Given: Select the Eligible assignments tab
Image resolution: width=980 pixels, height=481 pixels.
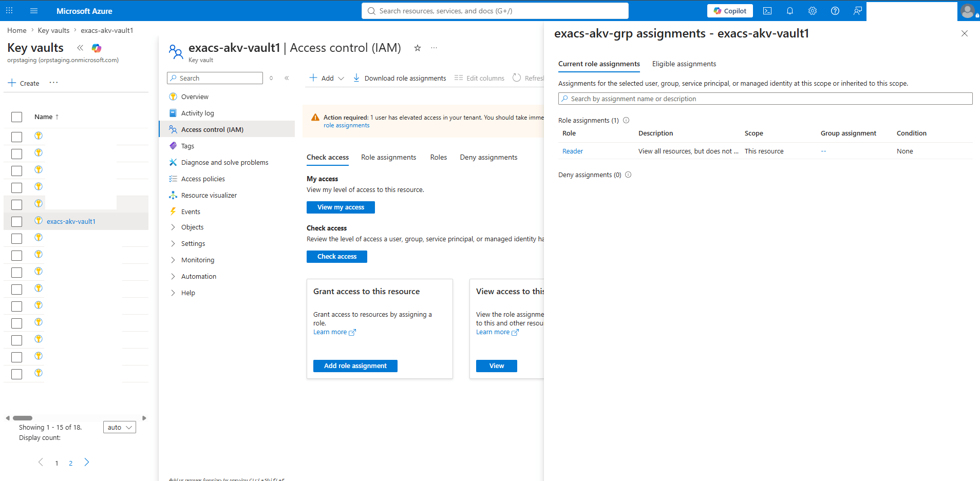Looking at the screenshot, I should [x=684, y=64].
